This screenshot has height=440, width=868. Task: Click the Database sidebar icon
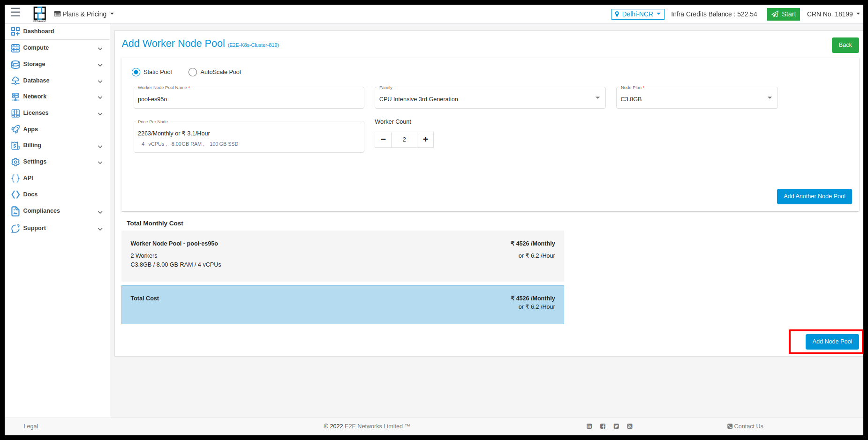(15, 81)
